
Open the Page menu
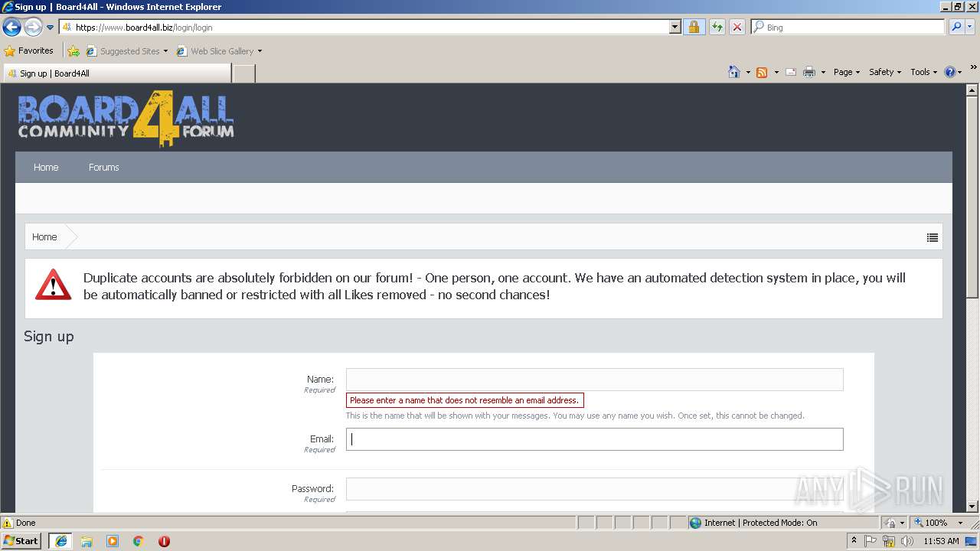click(x=847, y=72)
